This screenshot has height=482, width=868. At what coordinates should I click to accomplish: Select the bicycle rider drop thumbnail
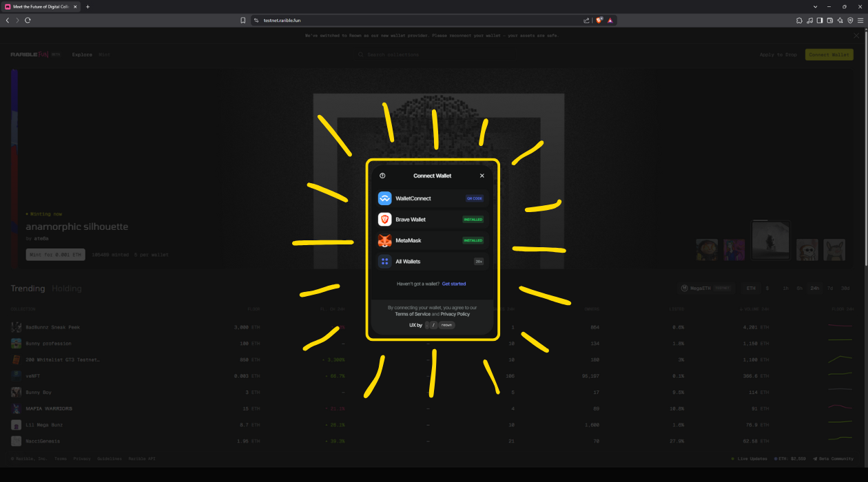[770, 240]
